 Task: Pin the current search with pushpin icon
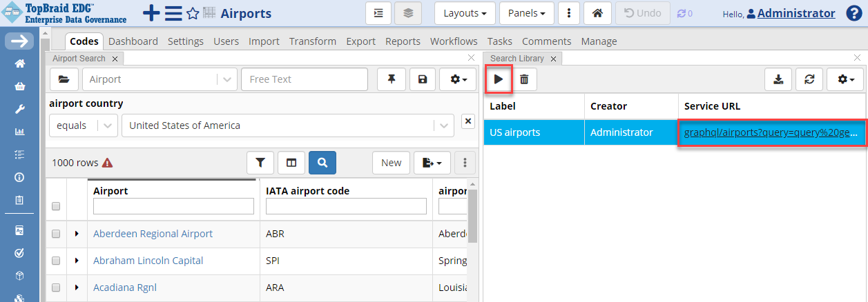pos(392,80)
